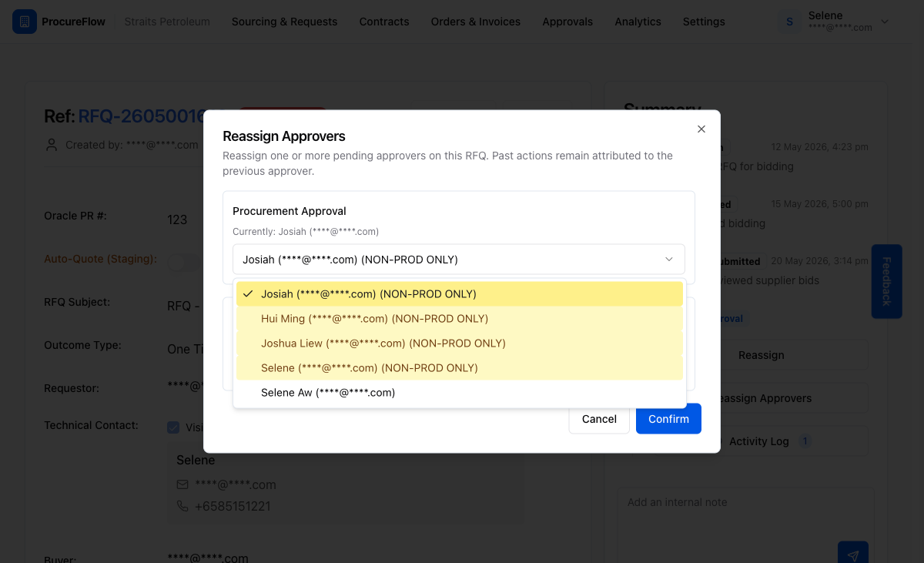Select Hui Ming (NON-PROD ONLY) option
The image size is (924, 563).
click(x=459, y=319)
